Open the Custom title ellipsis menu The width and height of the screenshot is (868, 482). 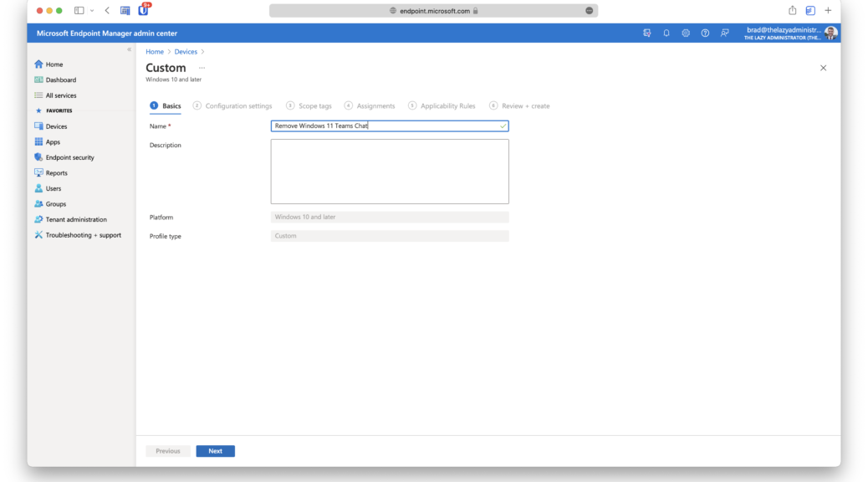pyautogui.click(x=202, y=68)
